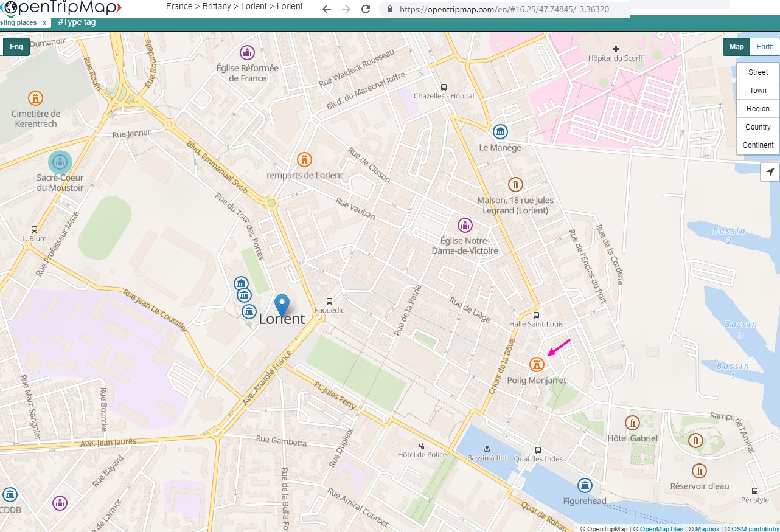780x532 pixels.
Task: Click the browser address bar URL
Action: coord(504,9)
